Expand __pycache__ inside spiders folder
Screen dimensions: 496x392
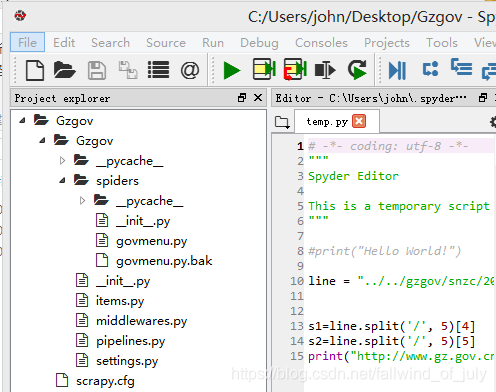click(x=82, y=201)
